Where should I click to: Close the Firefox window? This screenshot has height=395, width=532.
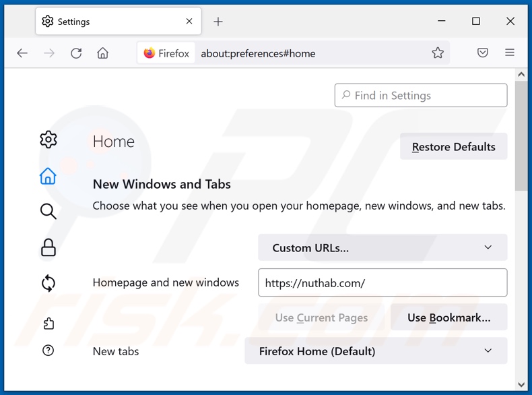pyautogui.click(x=510, y=21)
